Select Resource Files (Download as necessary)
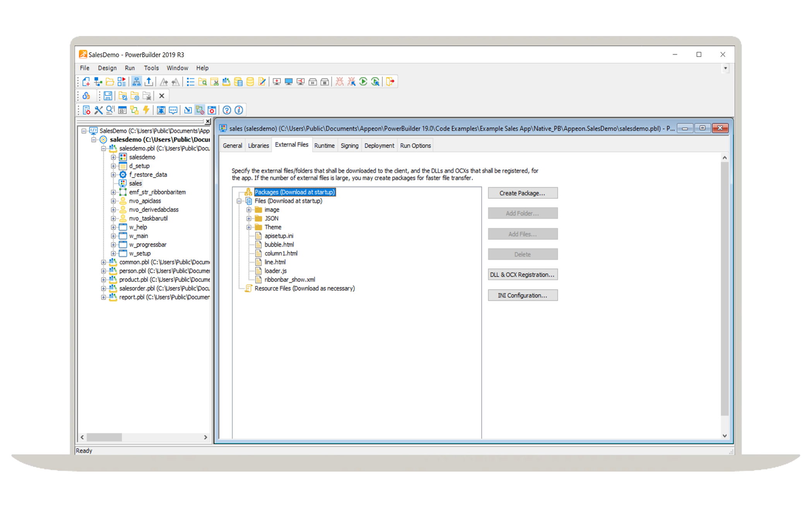812x508 pixels. (304, 288)
